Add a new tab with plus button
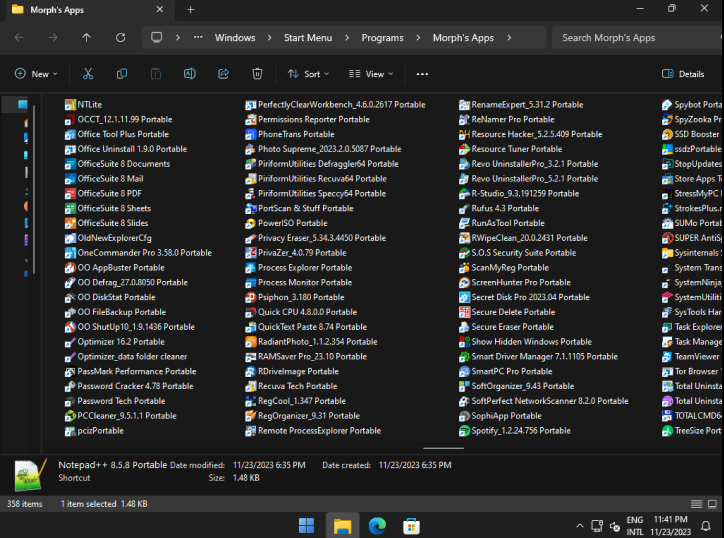 (191, 10)
